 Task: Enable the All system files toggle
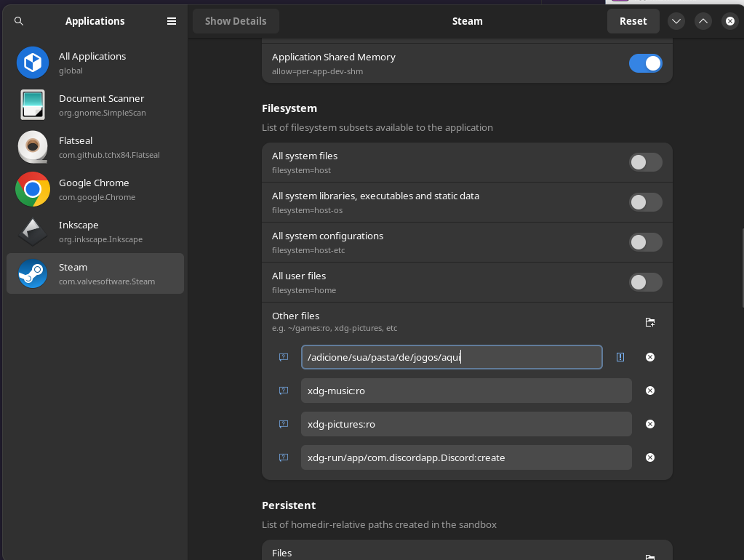point(645,162)
